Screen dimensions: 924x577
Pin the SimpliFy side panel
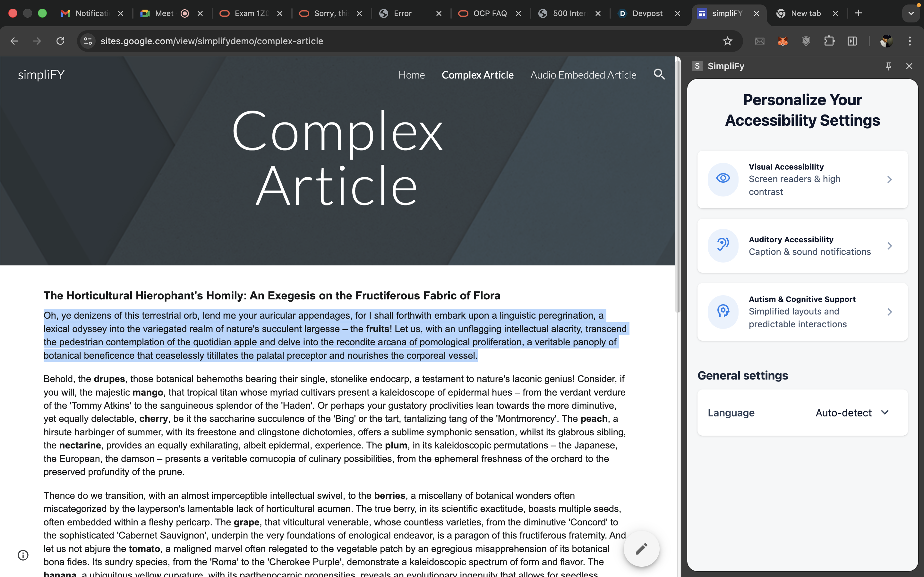coord(888,66)
